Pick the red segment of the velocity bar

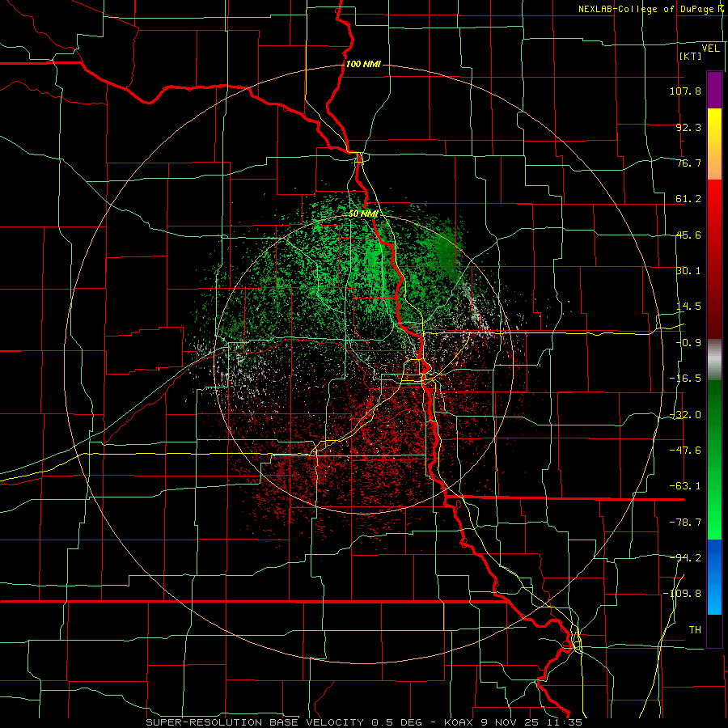click(x=714, y=259)
